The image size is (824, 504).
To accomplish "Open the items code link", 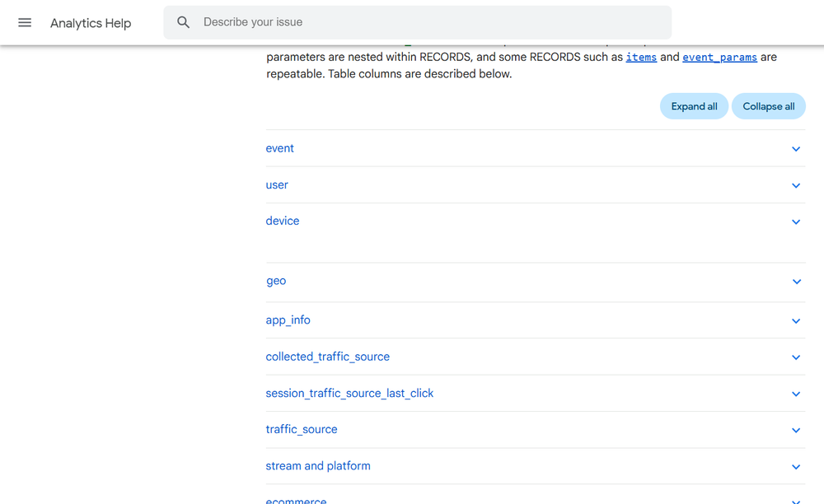I will coord(641,58).
